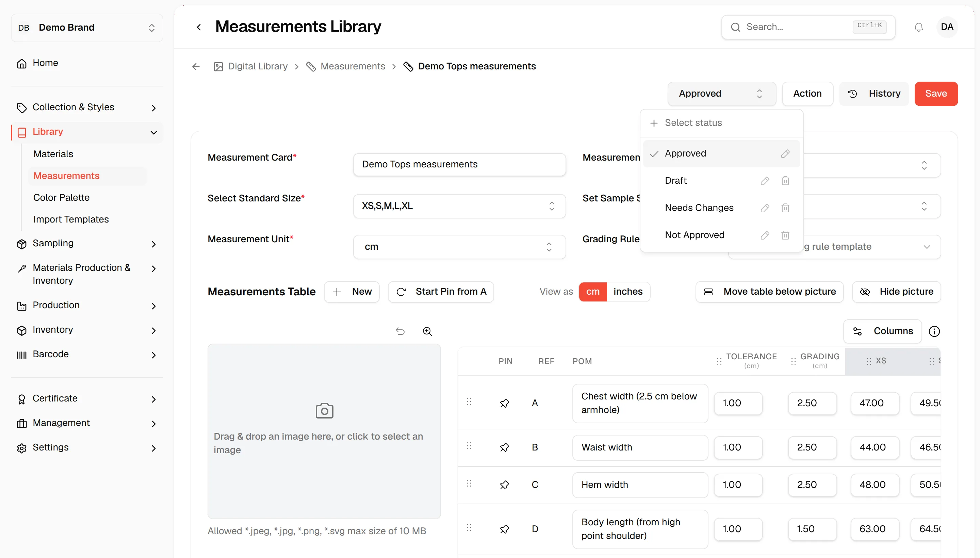This screenshot has width=980, height=558.
Task: Hide picture using the eye-off button
Action: [896, 292]
